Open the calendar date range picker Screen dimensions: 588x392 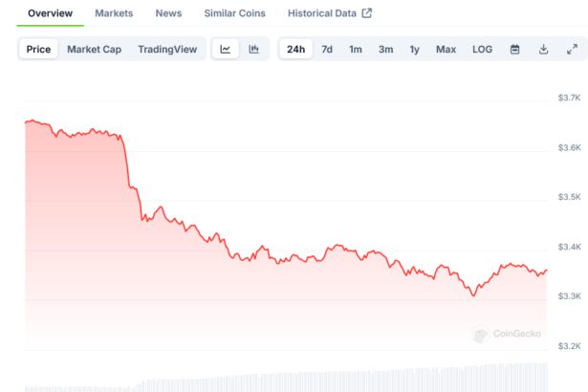point(514,49)
